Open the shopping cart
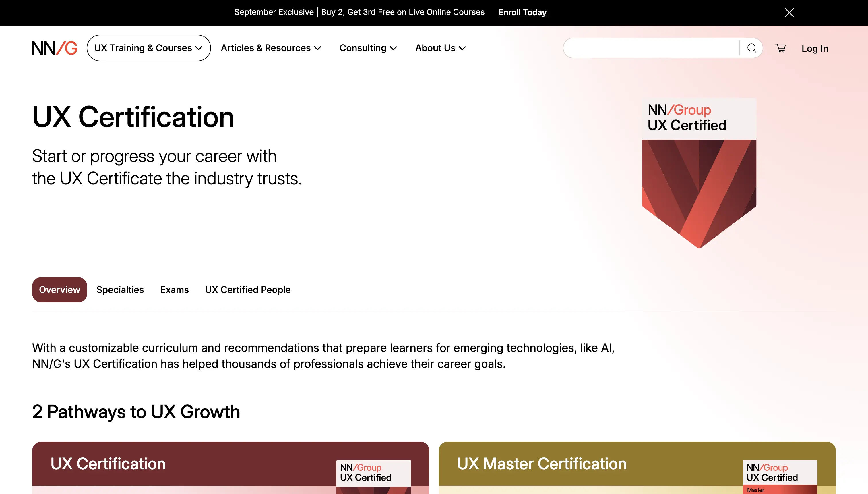 click(780, 48)
